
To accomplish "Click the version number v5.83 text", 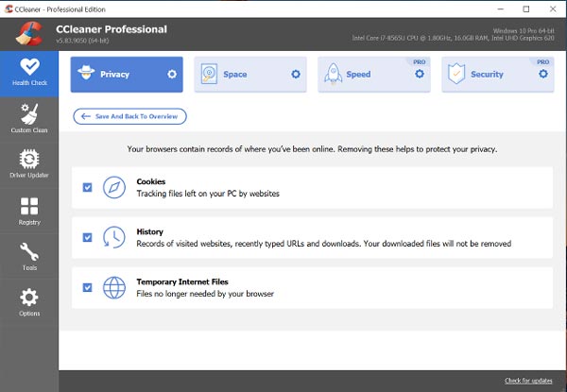I will pyautogui.click(x=82, y=41).
